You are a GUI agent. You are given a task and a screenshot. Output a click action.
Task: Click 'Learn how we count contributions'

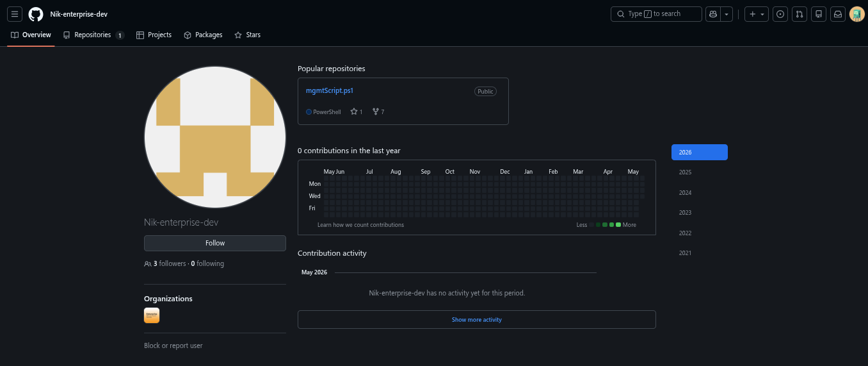360,225
